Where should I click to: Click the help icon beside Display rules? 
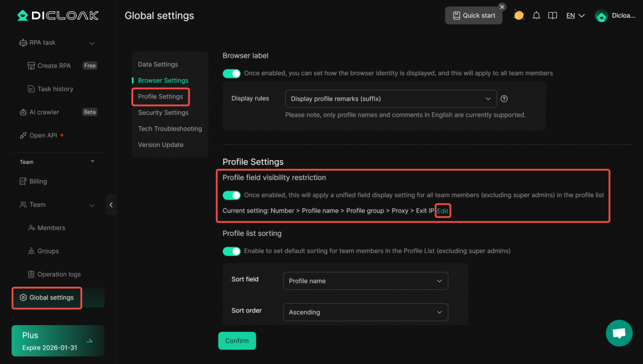point(504,99)
